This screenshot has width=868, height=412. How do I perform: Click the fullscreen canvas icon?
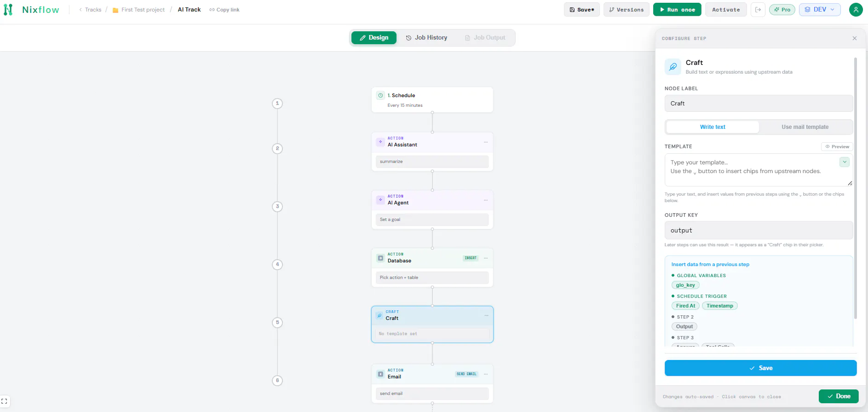click(x=4, y=401)
